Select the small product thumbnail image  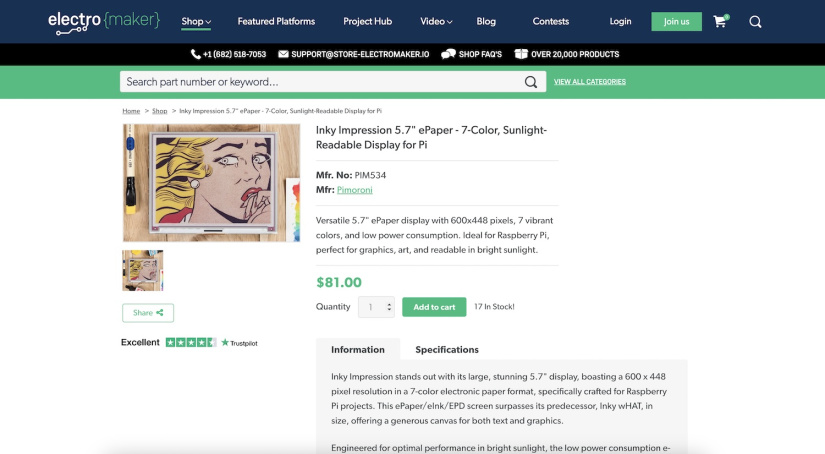coord(142,270)
